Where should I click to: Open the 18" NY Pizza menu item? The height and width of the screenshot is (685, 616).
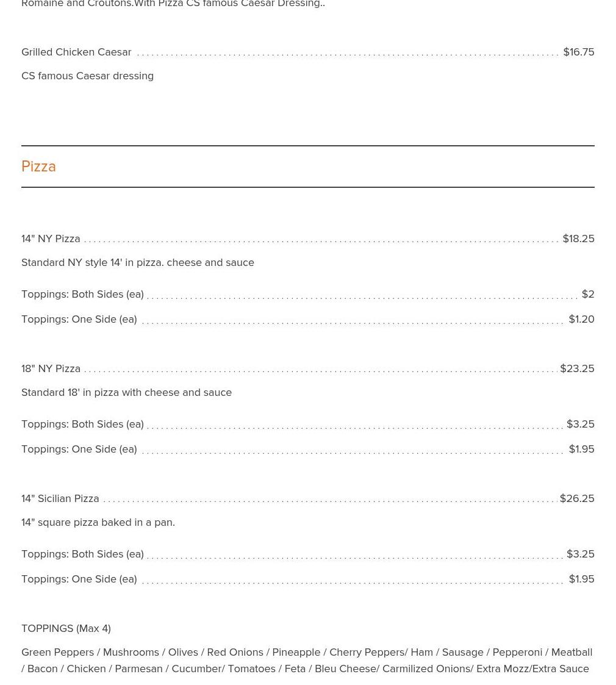point(51,368)
